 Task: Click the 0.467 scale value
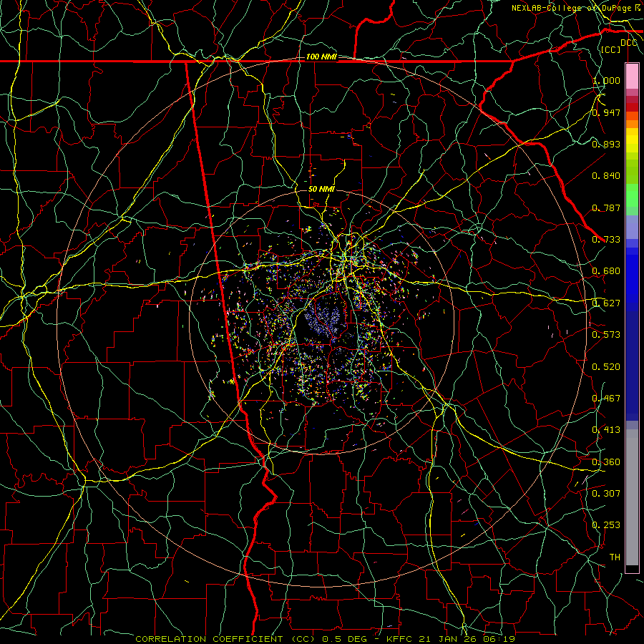point(606,399)
